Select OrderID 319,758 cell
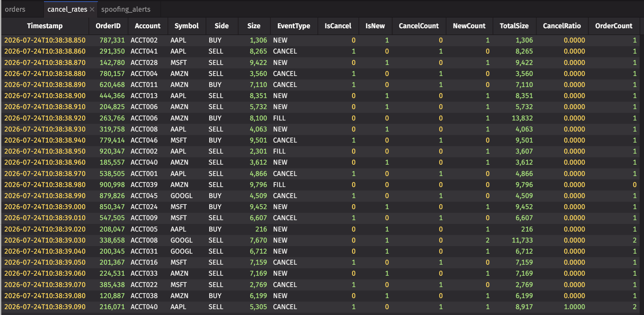This screenshot has width=644, height=315. [108, 129]
